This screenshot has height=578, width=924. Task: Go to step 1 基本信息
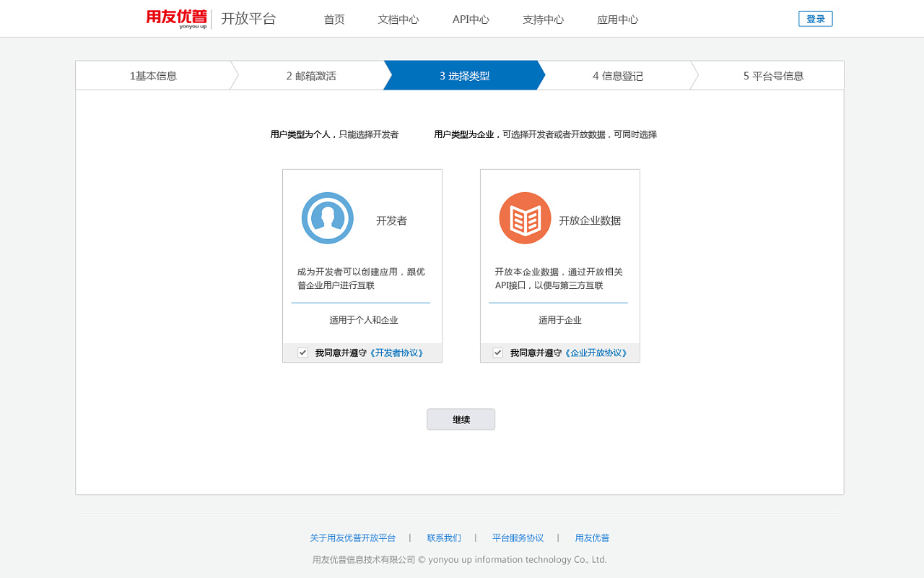tap(152, 74)
